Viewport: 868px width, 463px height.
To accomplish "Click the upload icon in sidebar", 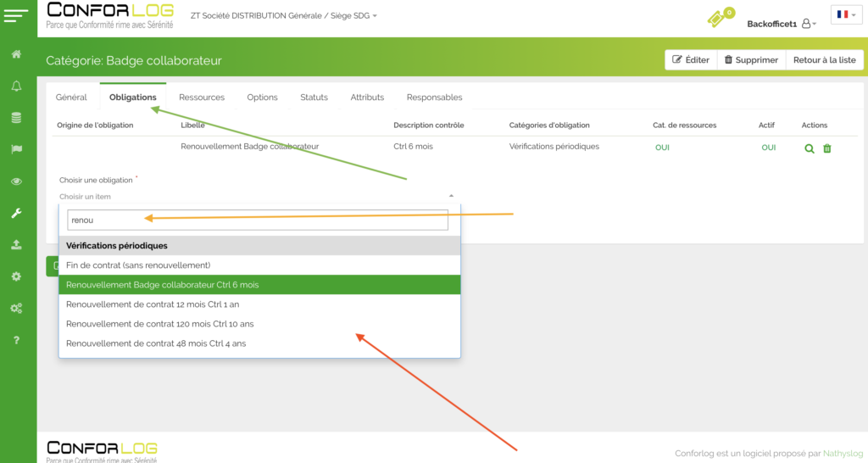I will point(16,244).
